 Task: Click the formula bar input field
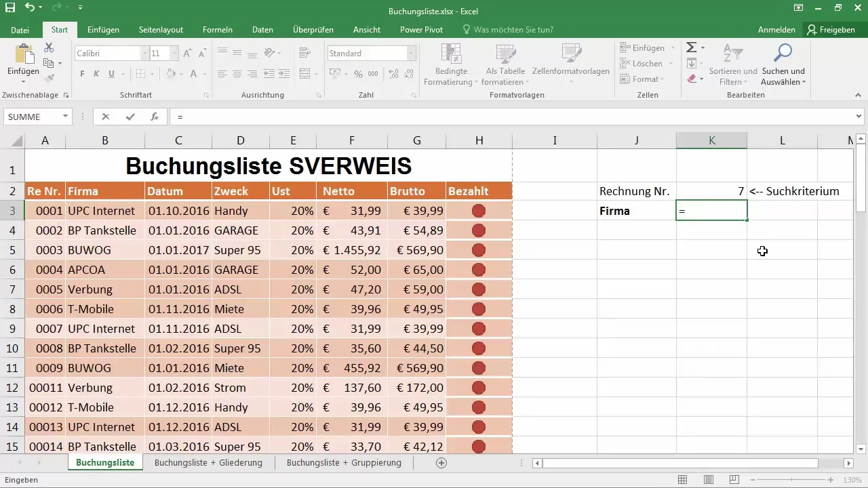pos(512,117)
